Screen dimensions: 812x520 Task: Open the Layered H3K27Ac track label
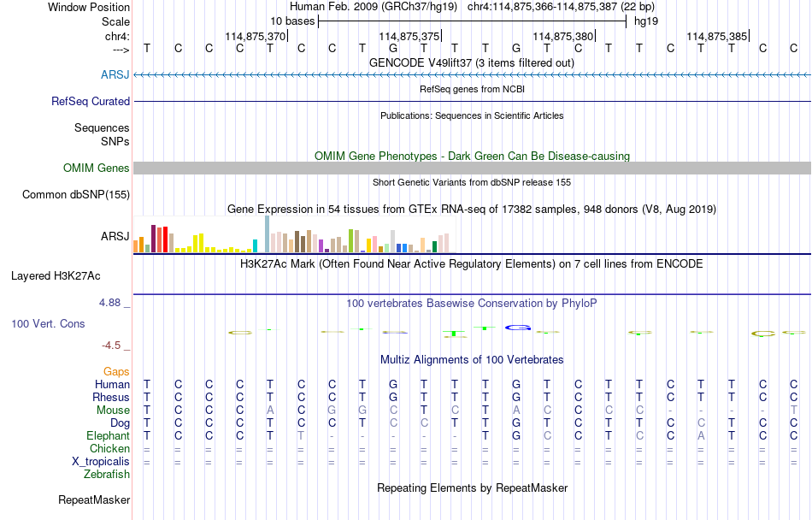click(x=56, y=275)
